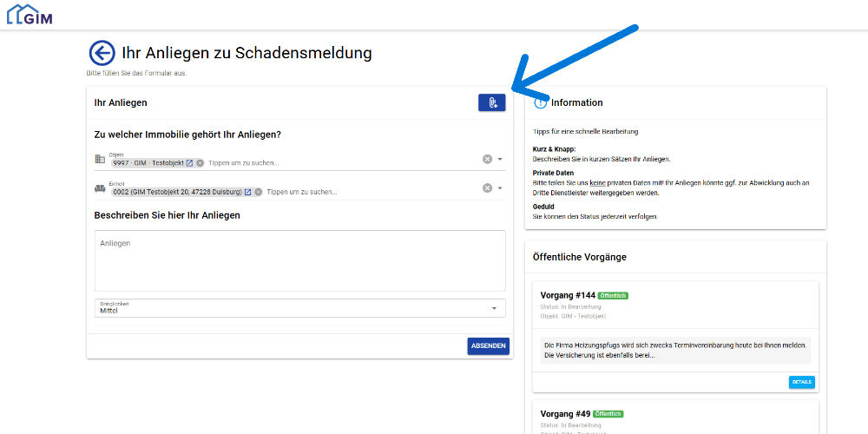Click the back arrow beside the page title
Image resolution: width=868 pixels, height=434 pixels.
(102, 53)
